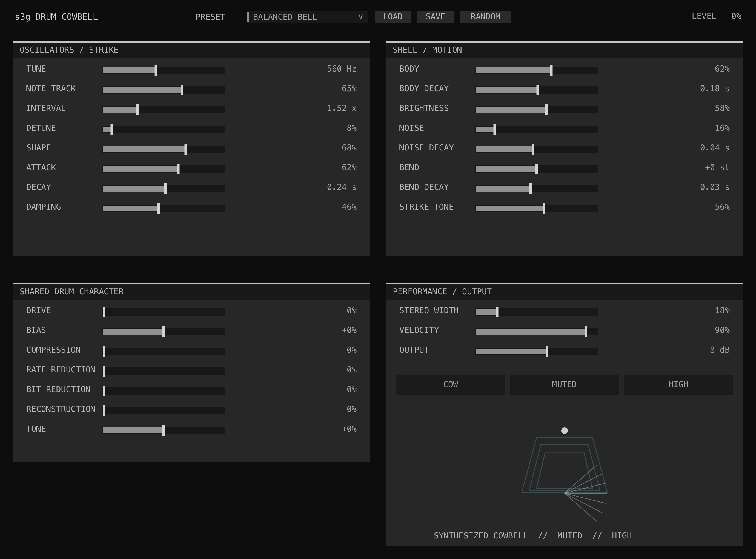Click the LEVEL 0% meter readout

click(x=716, y=16)
